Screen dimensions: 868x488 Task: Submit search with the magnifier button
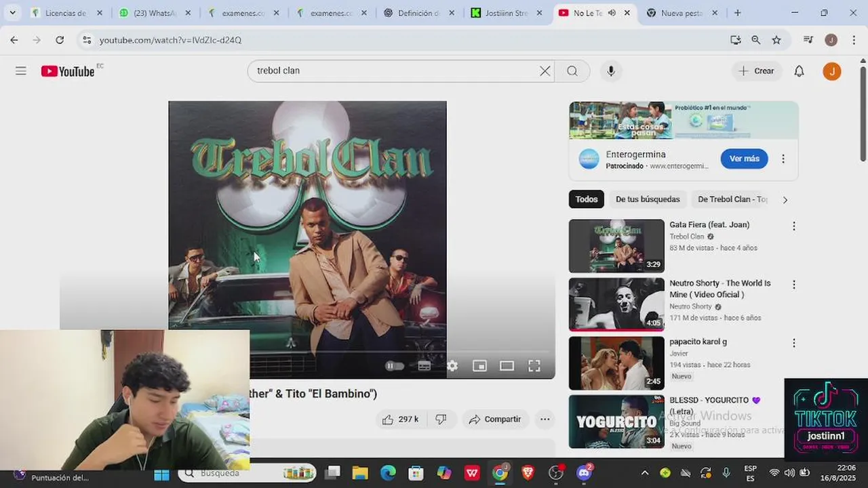(x=572, y=71)
